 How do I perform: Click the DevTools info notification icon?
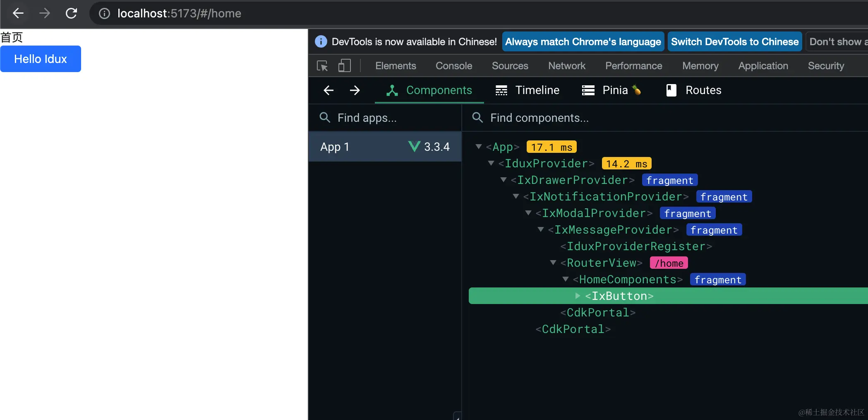pyautogui.click(x=321, y=41)
